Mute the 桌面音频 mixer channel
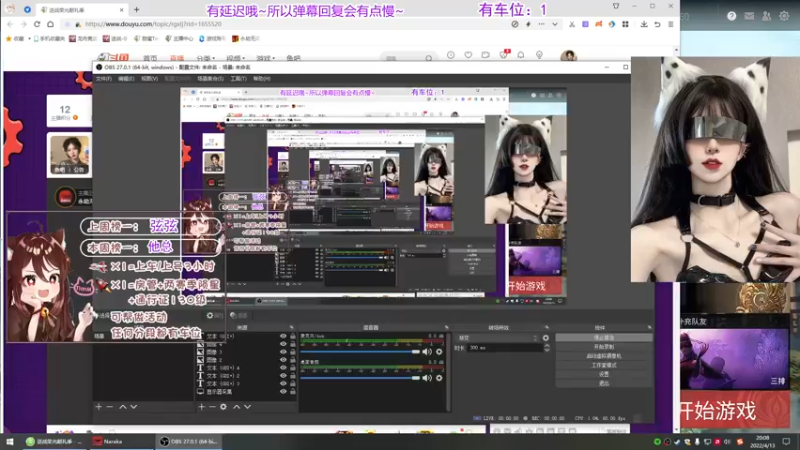800x450 pixels. tap(427, 378)
